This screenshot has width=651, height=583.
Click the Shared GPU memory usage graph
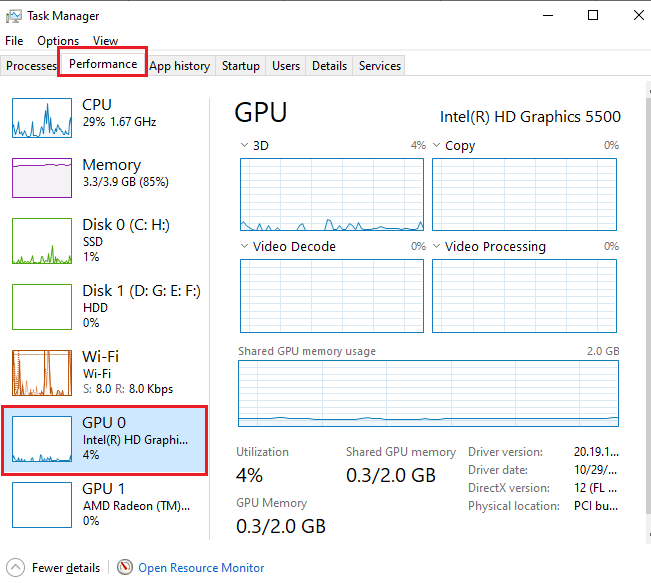pos(428,394)
